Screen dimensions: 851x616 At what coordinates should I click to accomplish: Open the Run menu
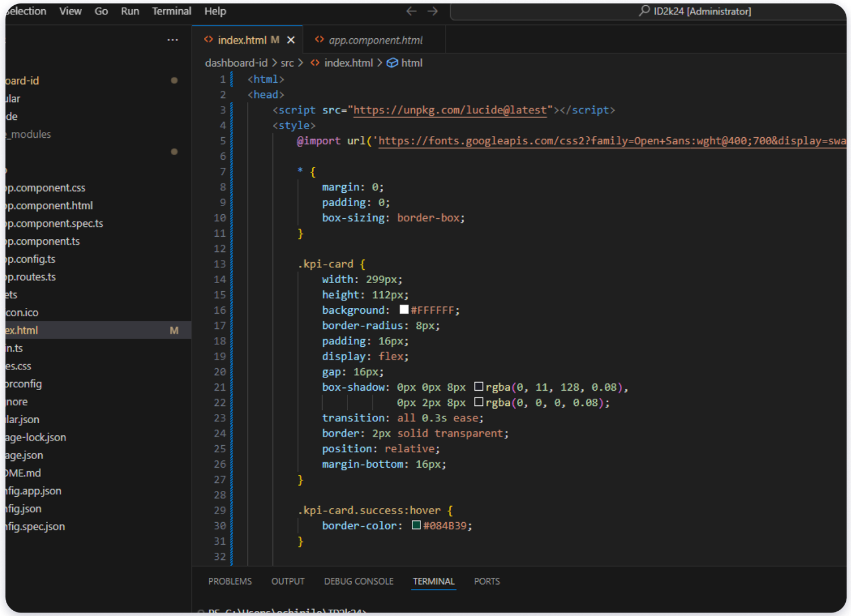coord(130,11)
